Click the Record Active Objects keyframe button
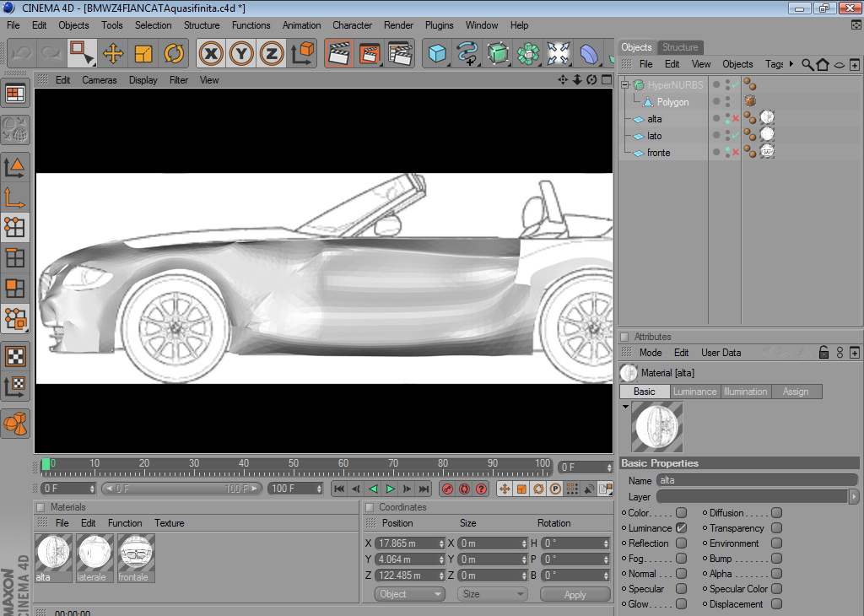The image size is (864, 616). 447,489
